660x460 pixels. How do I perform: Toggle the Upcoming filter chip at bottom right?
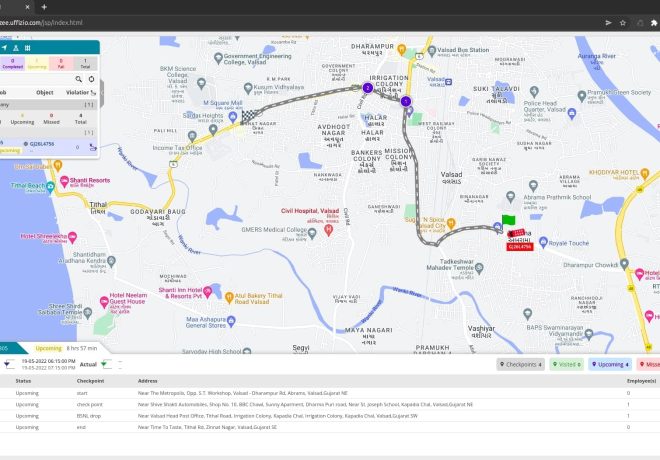click(610, 364)
